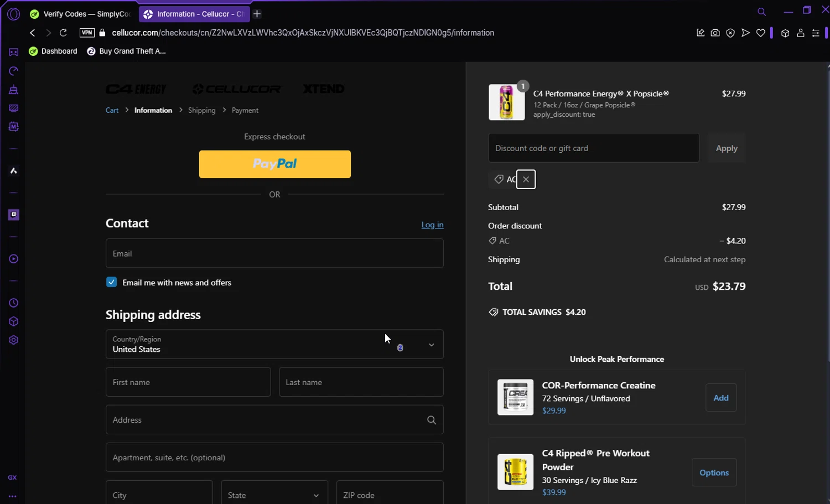Click the Log in link
The image size is (830, 504).
tap(432, 225)
